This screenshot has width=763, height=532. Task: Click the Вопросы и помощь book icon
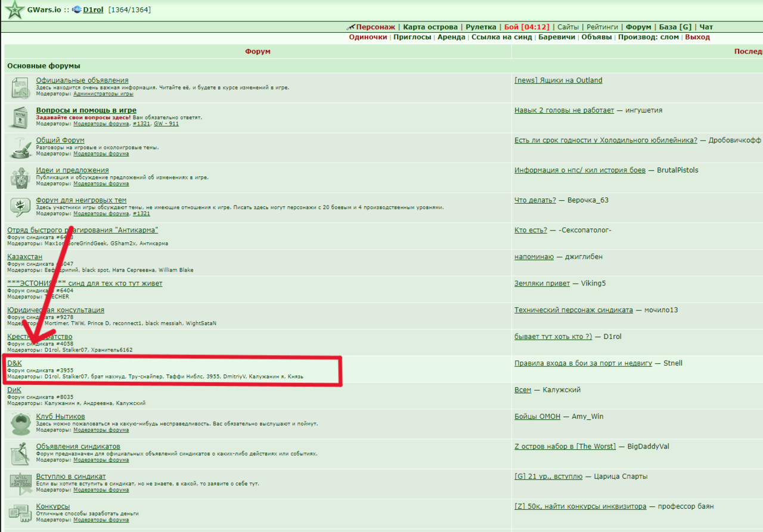pos(20,118)
